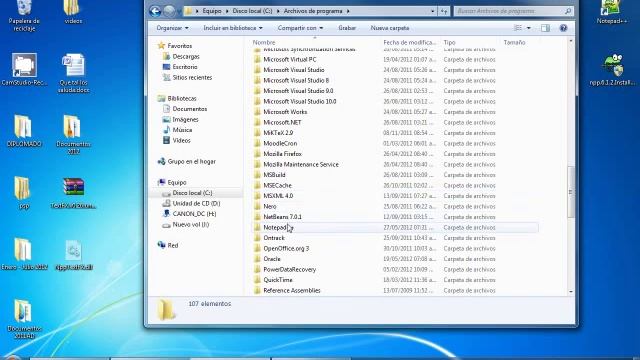Select Grupo en el hogar
This screenshot has height=360, width=640.
(x=187, y=162)
